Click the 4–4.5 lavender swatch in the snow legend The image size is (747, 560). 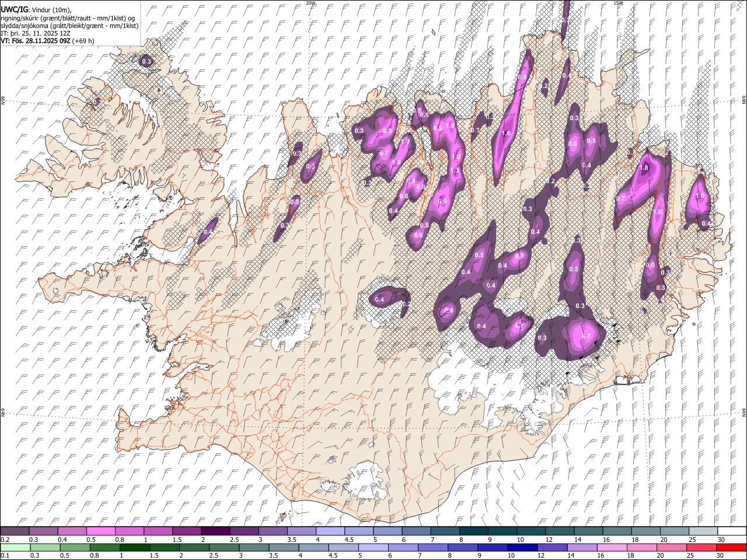pyautogui.click(x=331, y=531)
